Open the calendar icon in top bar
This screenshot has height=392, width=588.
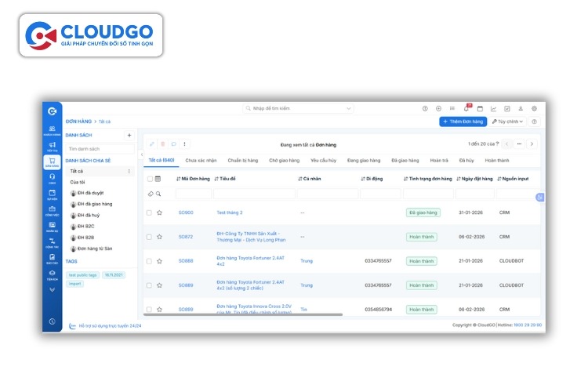click(x=480, y=108)
